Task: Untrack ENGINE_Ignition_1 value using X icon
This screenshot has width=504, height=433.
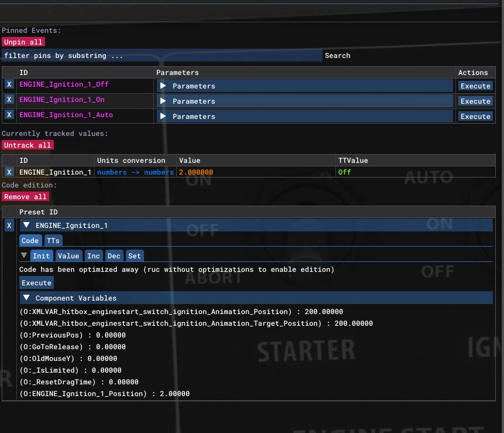Action: [x=9, y=172]
